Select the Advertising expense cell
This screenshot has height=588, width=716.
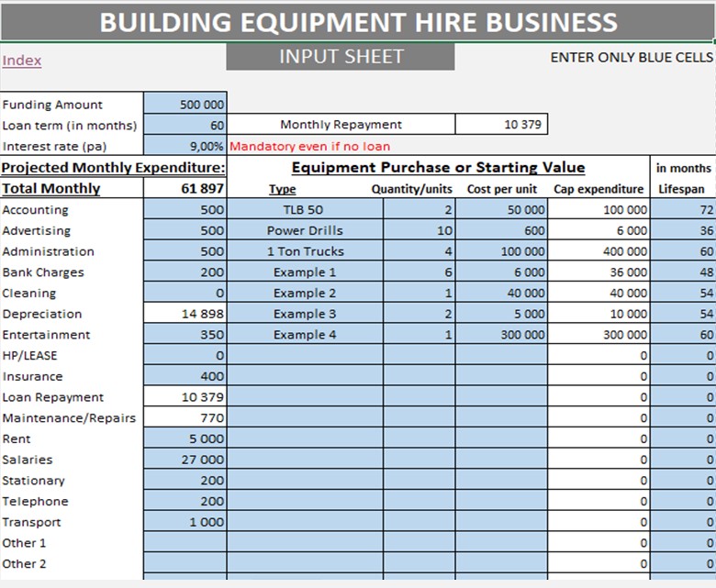point(185,230)
